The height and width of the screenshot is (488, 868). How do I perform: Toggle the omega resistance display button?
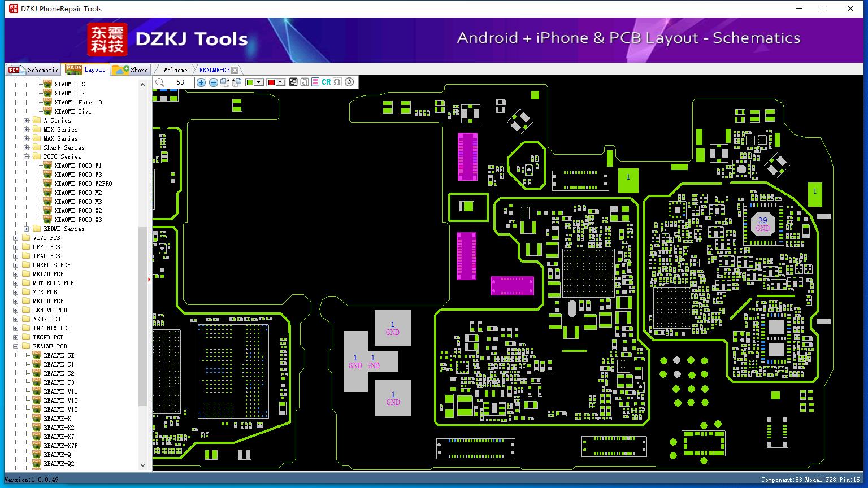[x=337, y=82]
